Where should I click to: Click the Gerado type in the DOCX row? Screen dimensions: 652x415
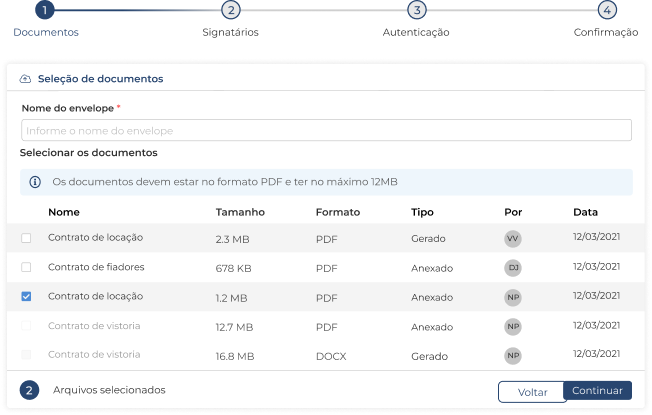[x=430, y=356]
